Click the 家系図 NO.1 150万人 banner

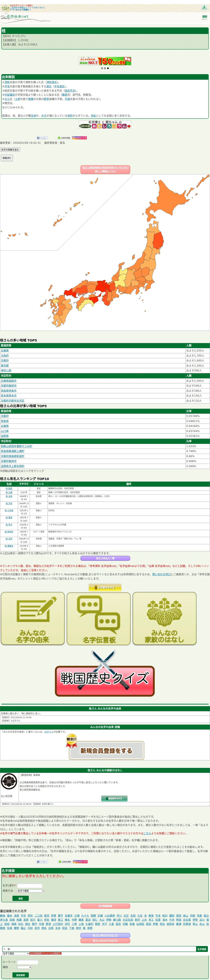105,61
